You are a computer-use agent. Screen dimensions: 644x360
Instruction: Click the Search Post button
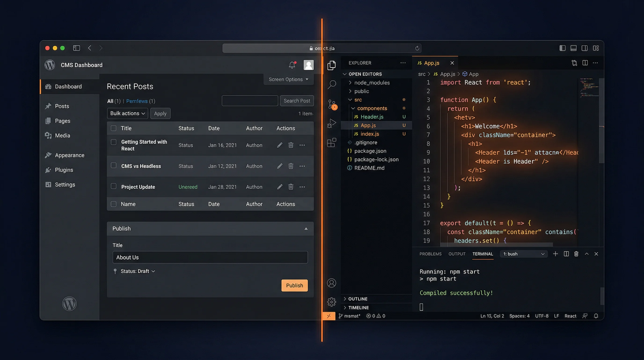coord(296,101)
